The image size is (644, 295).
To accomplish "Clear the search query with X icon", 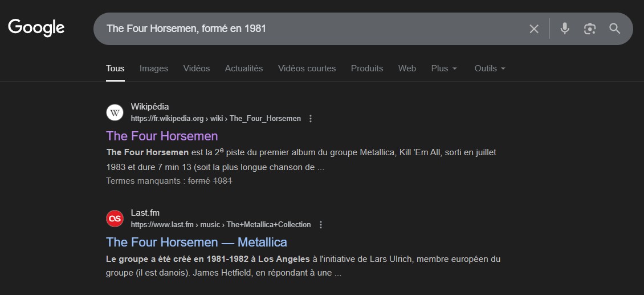I will coord(534,29).
